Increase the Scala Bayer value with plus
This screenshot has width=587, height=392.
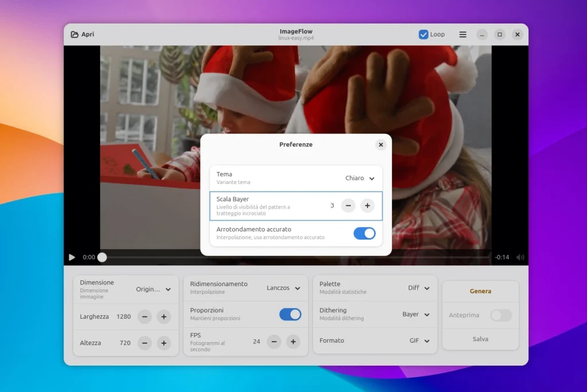(x=367, y=206)
